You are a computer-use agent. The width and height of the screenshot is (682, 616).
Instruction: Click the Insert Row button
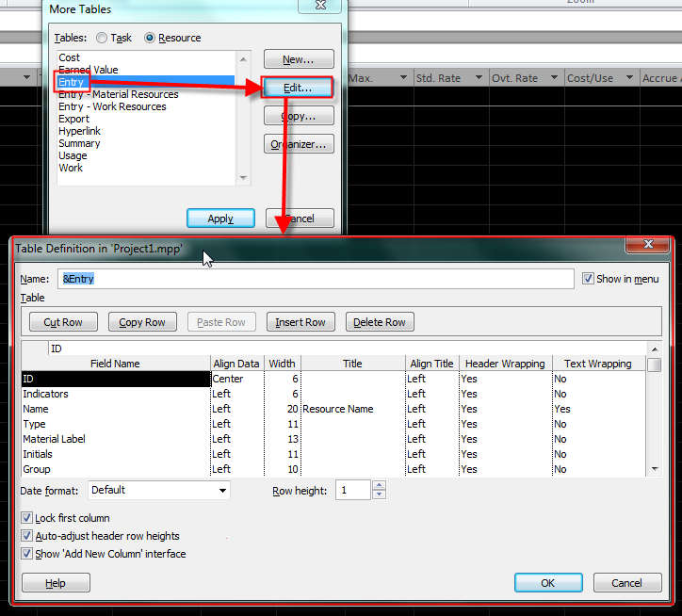click(300, 322)
